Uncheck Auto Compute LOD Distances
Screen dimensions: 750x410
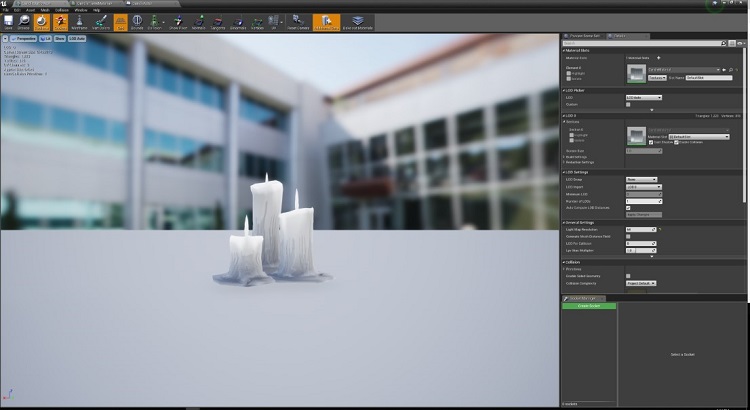coord(628,208)
